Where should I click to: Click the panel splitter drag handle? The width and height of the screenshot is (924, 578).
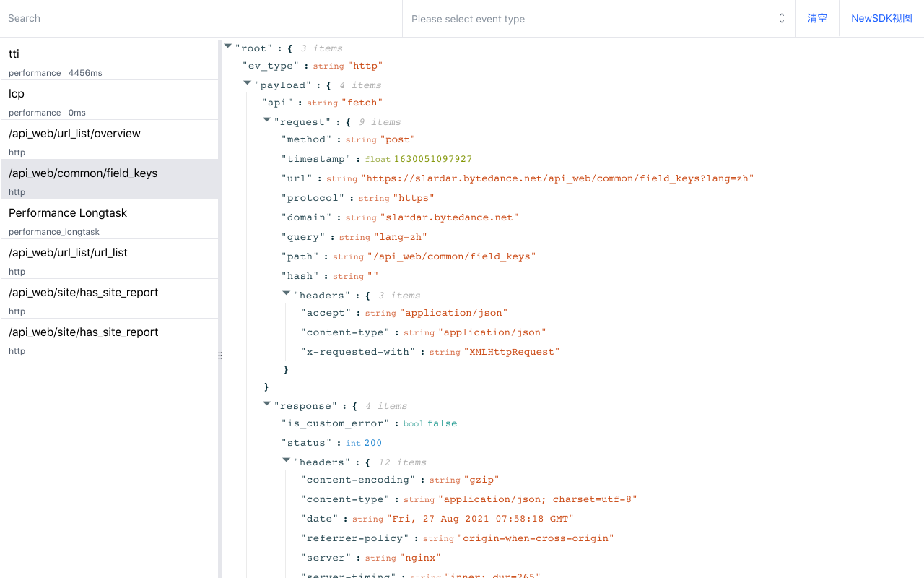[220, 355]
